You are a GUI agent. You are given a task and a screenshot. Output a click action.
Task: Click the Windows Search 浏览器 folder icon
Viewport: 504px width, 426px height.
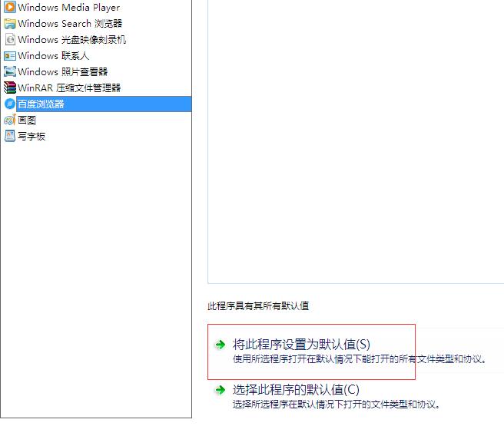(x=10, y=24)
